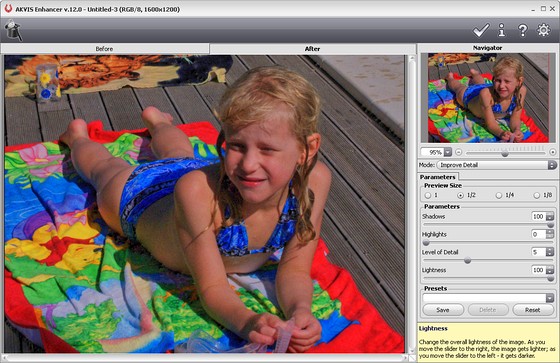This screenshot has width=560, height=363.
Task: Reset parameters with the Reset button
Action: [532, 310]
